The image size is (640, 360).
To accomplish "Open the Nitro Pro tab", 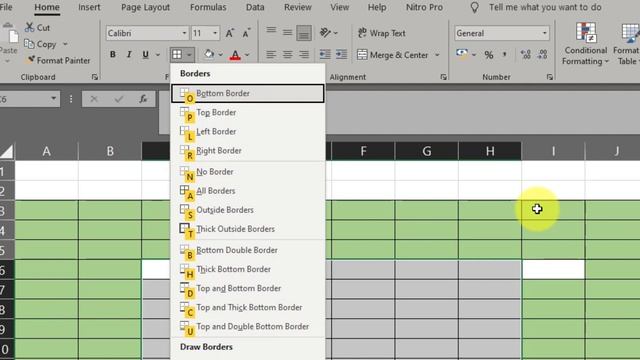I will (424, 7).
